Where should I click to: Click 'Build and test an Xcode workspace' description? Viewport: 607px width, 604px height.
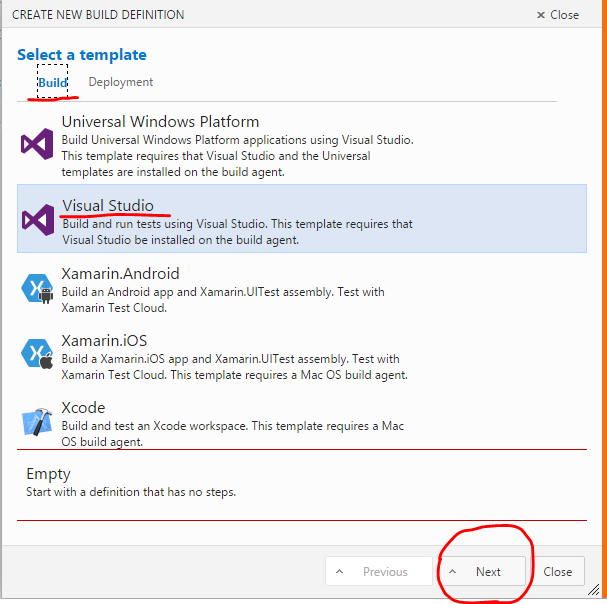click(x=233, y=434)
